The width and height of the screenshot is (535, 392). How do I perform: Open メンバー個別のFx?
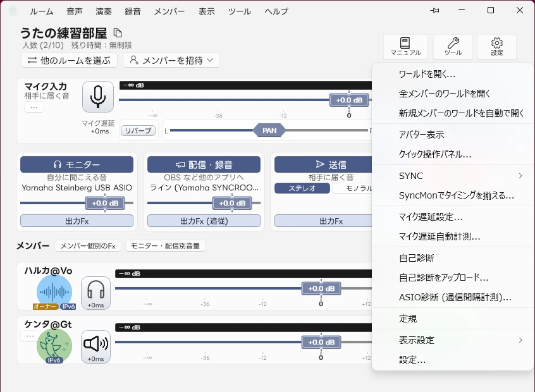click(x=88, y=246)
